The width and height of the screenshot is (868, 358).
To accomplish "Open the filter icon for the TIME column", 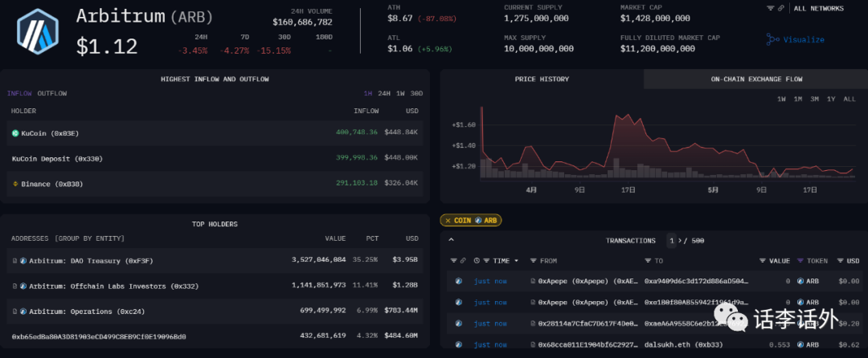I will [x=486, y=260].
